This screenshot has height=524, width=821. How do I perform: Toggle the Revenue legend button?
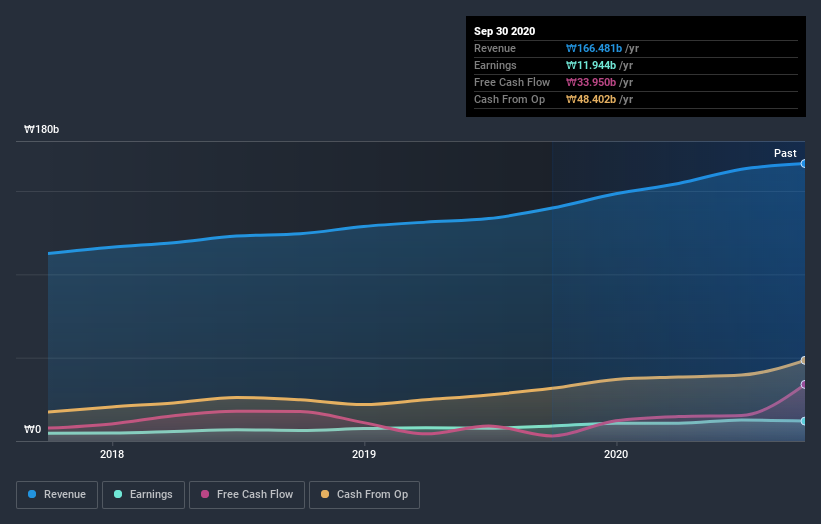click(x=57, y=495)
